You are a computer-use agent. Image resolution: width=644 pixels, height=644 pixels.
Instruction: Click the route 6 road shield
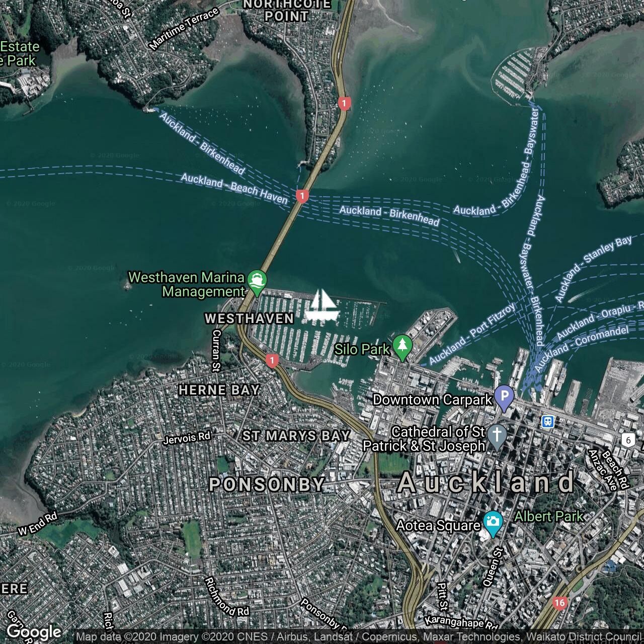pyautogui.click(x=628, y=440)
